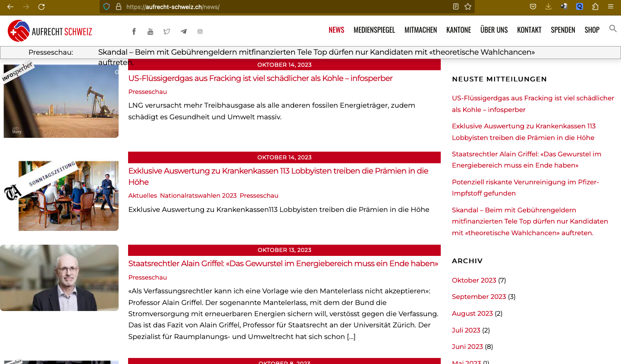Open Alain Griffel portrait thumbnail
621x364 pixels.
[x=60, y=278]
